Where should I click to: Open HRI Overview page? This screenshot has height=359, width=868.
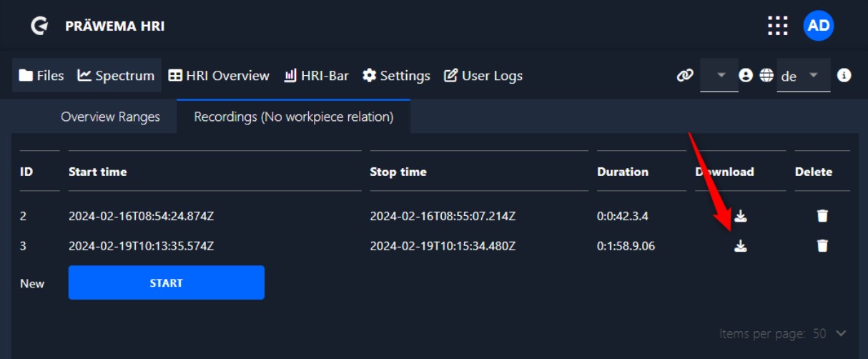(219, 75)
